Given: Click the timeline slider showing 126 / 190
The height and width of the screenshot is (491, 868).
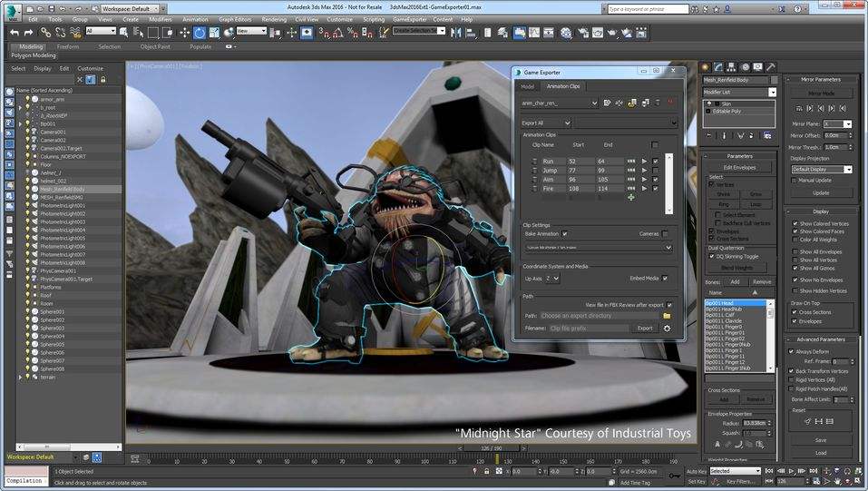Looking at the screenshot, I should click(x=491, y=447).
